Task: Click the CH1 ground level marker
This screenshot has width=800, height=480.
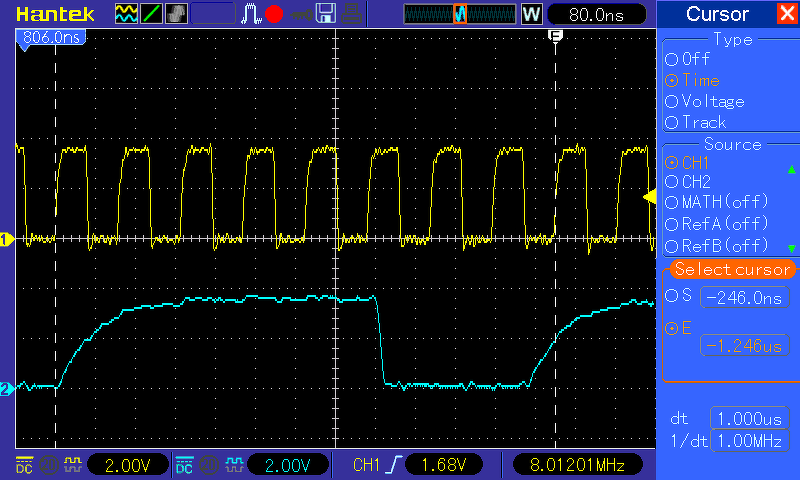Action: pos(6,239)
